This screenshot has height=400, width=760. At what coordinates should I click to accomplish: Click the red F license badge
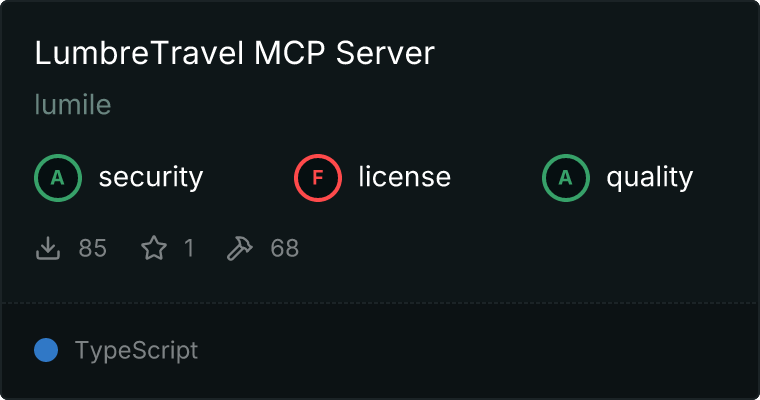318,178
